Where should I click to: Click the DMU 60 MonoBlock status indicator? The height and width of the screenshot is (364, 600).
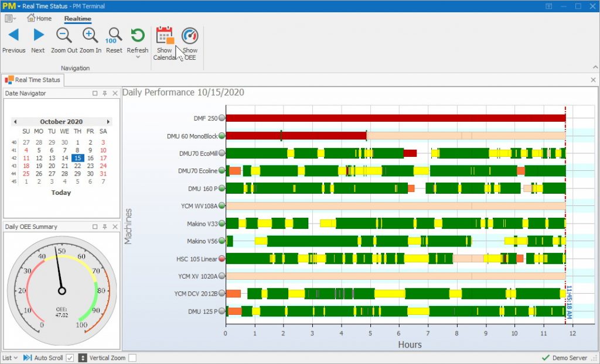[x=221, y=135]
